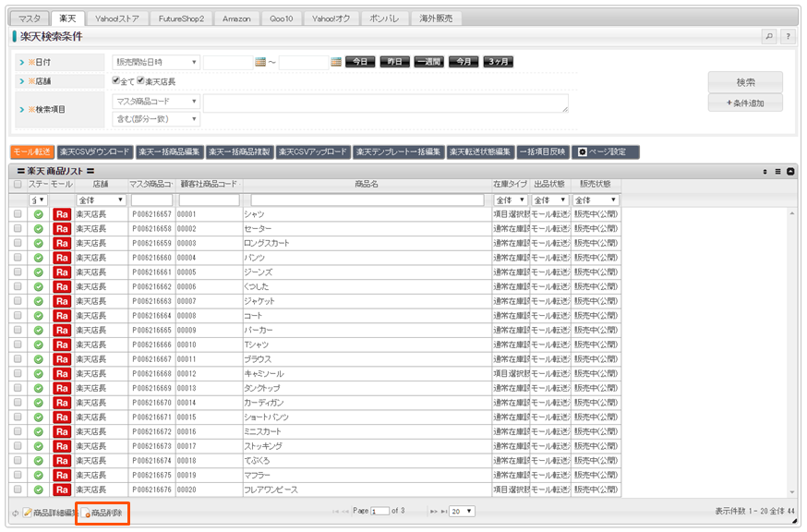The width and height of the screenshot is (807, 532).
Task: Click the green status icon for セーター row
Action: (x=38, y=229)
